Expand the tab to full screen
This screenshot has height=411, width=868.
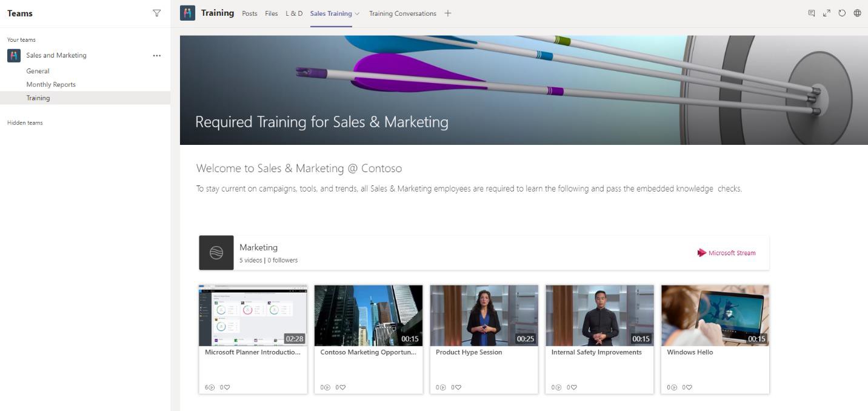click(x=827, y=13)
